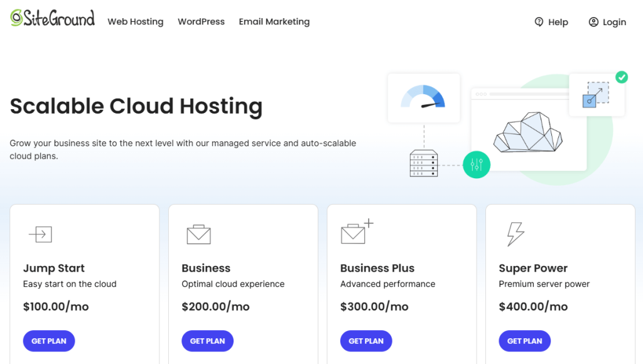Click the Jump Start arrow-box icon

pyautogui.click(x=40, y=235)
